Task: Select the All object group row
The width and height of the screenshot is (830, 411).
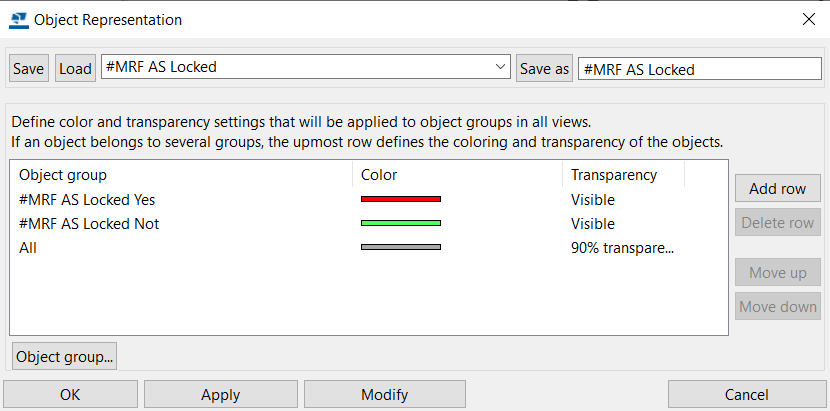Action: (x=368, y=247)
